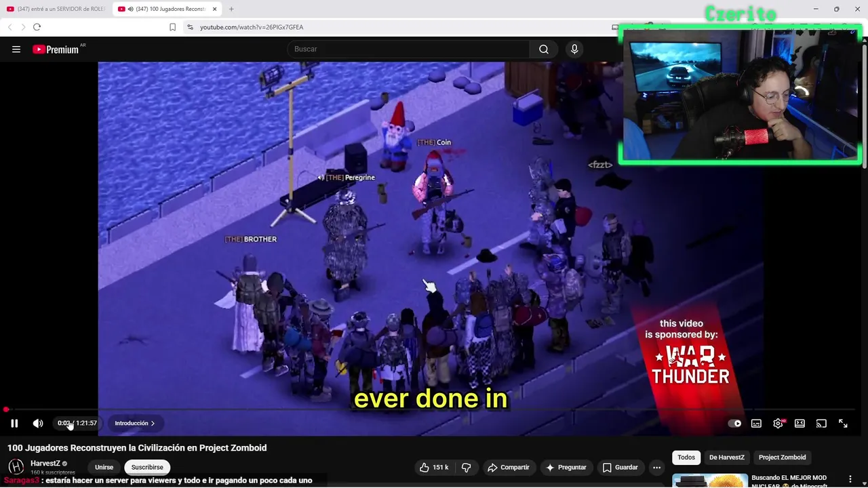This screenshot has width=868, height=488.
Task: Open recommended video Buscando EL MEJOR MOD
Action: point(789,481)
